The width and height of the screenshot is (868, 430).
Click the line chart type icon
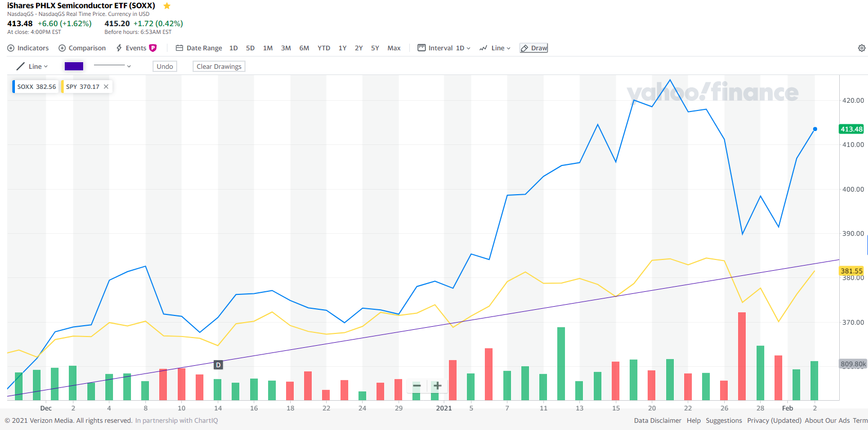click(x=483, y=48)
